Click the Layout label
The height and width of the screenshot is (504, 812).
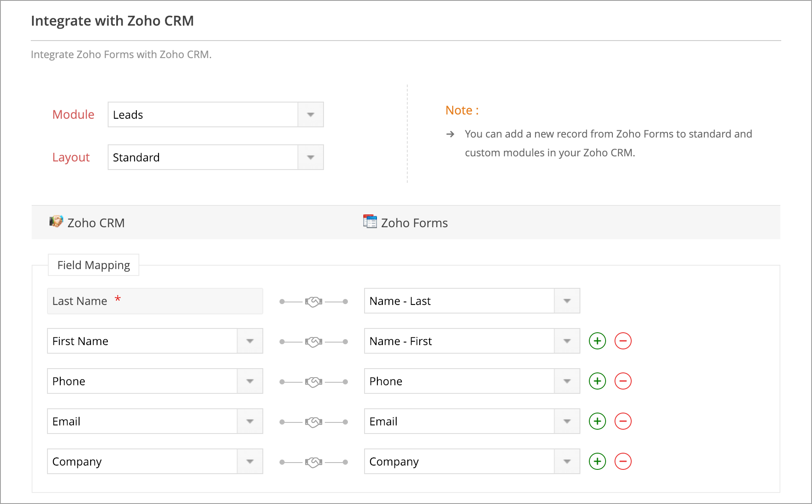(71, 157)
